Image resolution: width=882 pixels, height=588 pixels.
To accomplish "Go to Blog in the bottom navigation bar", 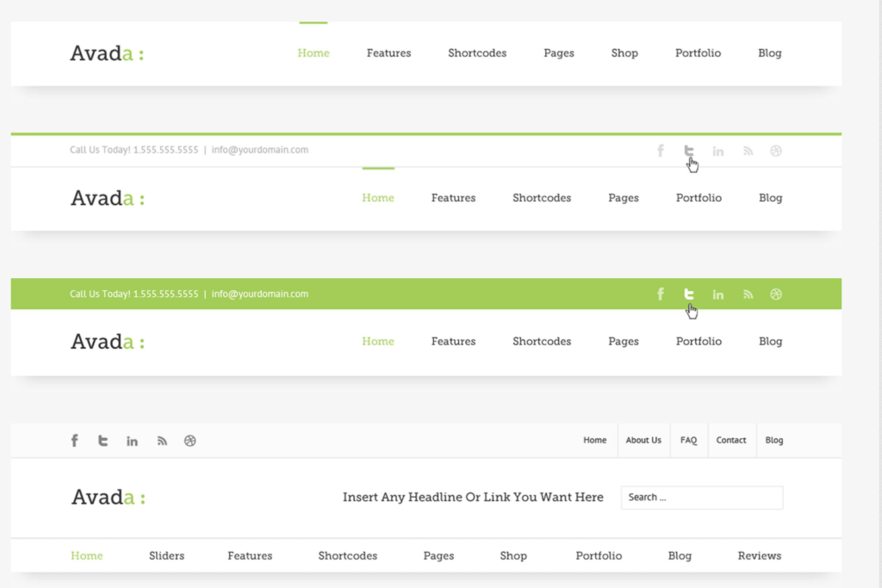I will pyautogui.click(x=680, y=555).
